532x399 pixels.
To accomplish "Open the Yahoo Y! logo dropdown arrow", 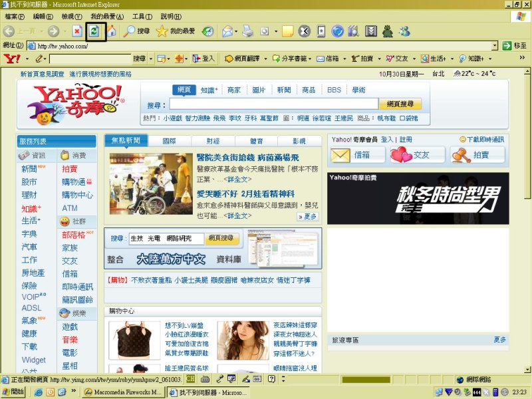I will pyautogui.click(x=27, y=59).
